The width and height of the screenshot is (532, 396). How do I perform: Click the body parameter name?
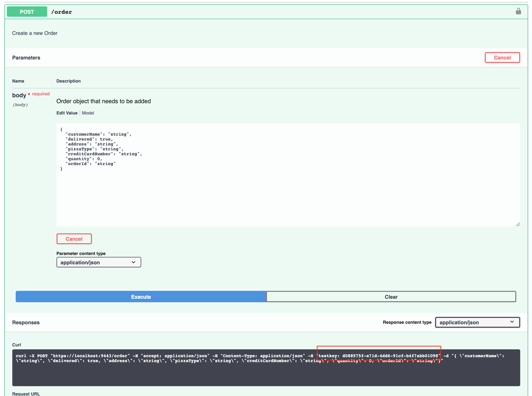19,95
